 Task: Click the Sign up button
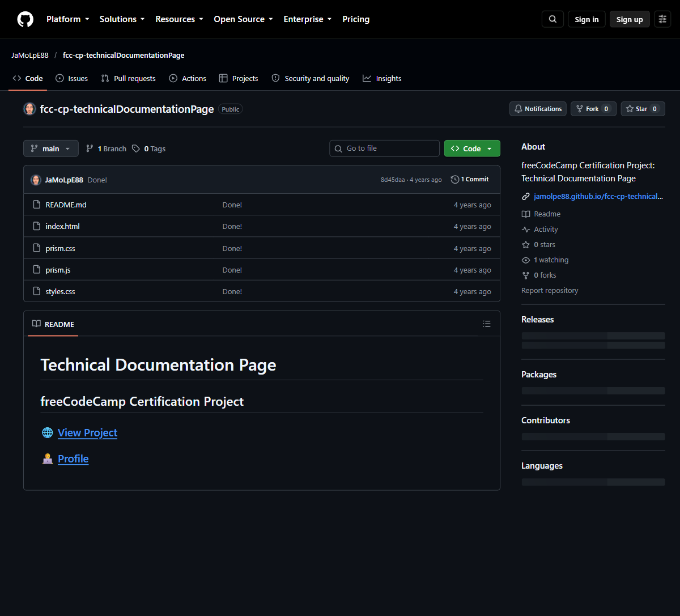(630, 19)
